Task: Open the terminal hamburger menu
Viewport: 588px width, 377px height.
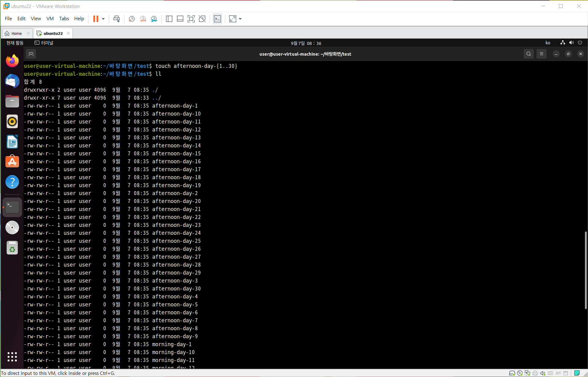Action: 541,54
